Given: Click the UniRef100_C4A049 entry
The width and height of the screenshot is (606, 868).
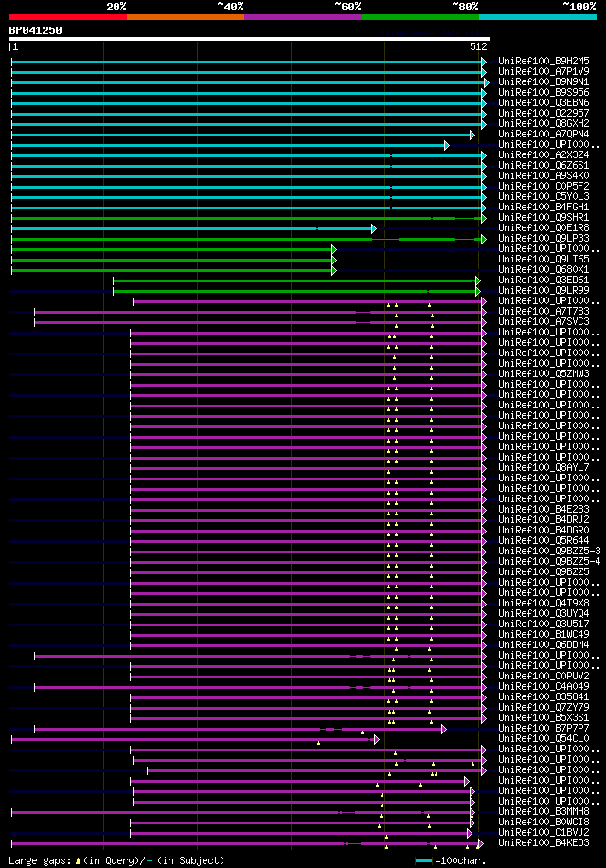Looking at the screenshot, I should (544, 686).
